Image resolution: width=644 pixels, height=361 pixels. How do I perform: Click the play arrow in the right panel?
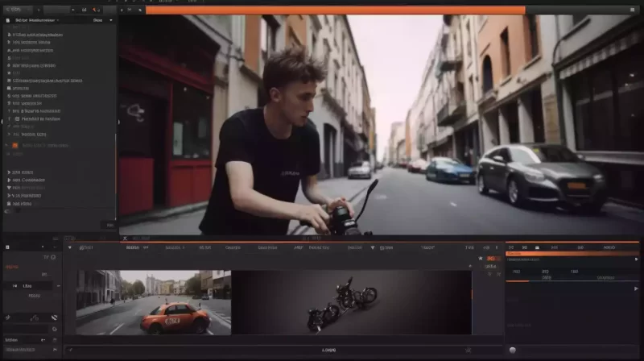pos(636,288)
